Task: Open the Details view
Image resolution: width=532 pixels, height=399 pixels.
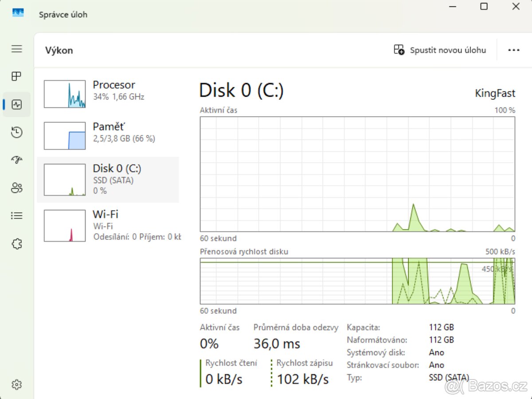Action: [x=16, y=215]
